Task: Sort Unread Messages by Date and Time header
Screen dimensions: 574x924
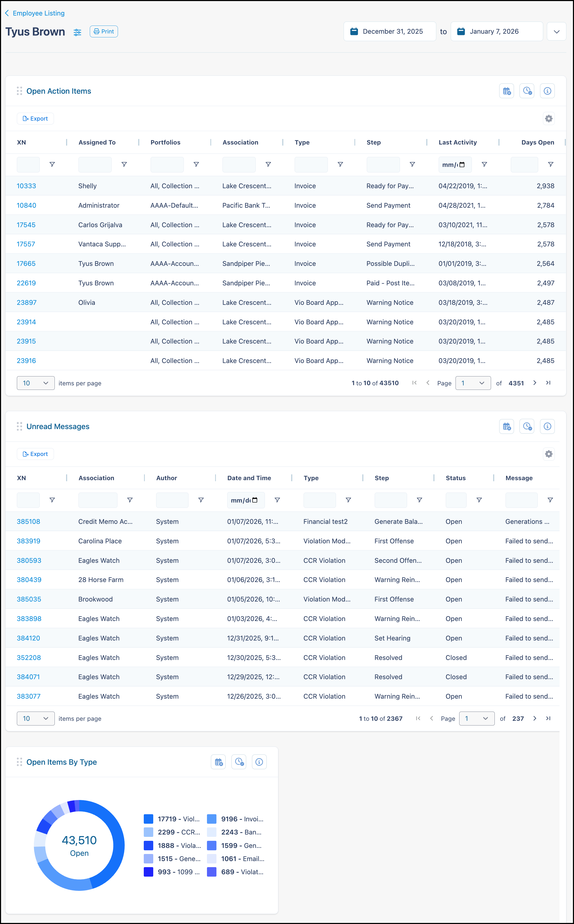Action: [x=249, y=478]
